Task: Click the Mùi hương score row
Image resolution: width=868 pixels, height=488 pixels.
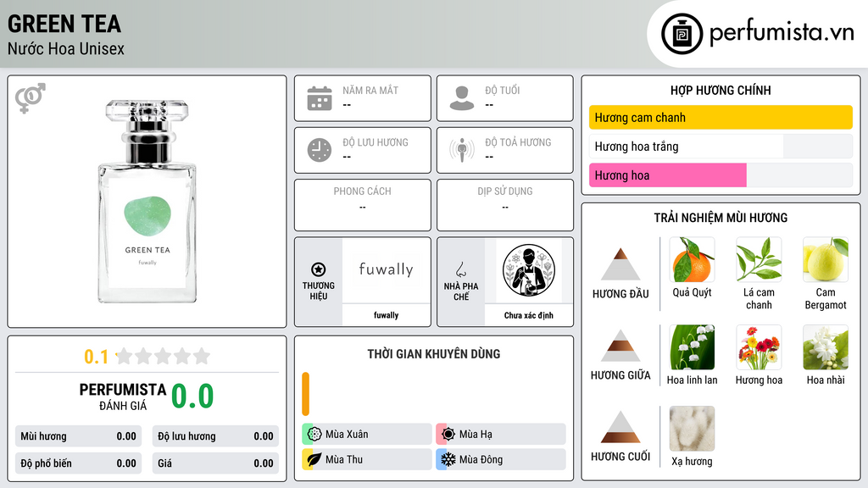Action: [x=78, y=436]
